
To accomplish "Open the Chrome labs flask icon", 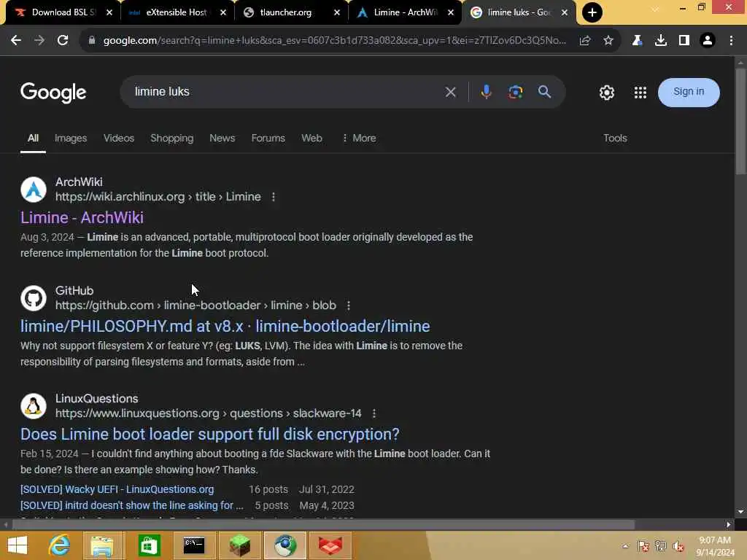I will pyautogui.click(x=637, y=41).
